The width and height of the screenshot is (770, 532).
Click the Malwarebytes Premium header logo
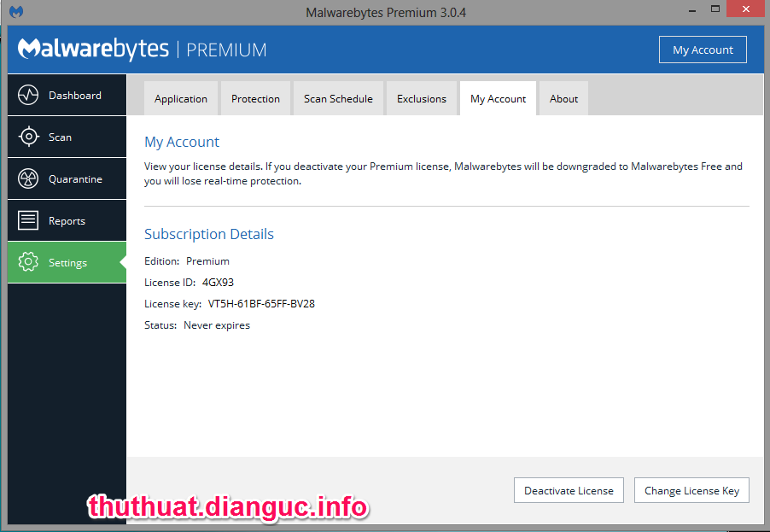pyautogui.click(x=143, y=50)
